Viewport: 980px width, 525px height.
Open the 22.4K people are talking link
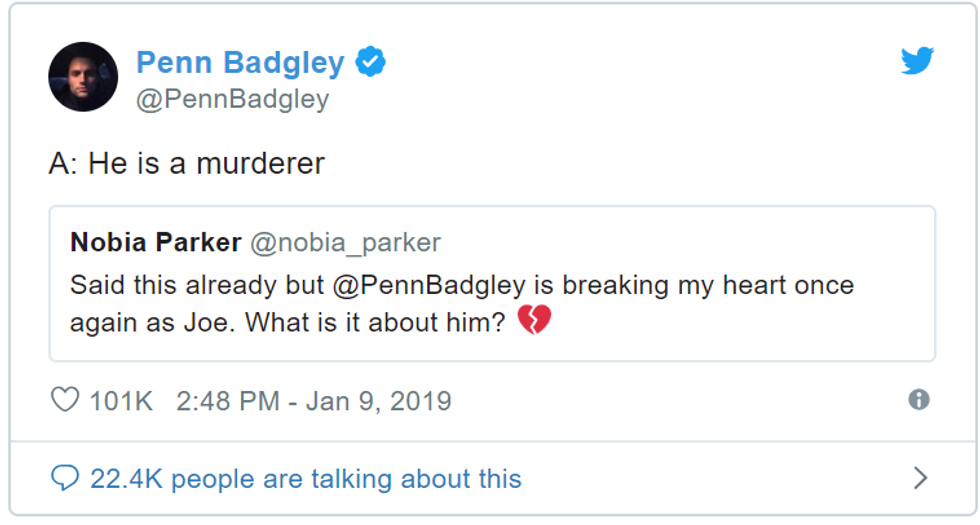pos(305,479)
